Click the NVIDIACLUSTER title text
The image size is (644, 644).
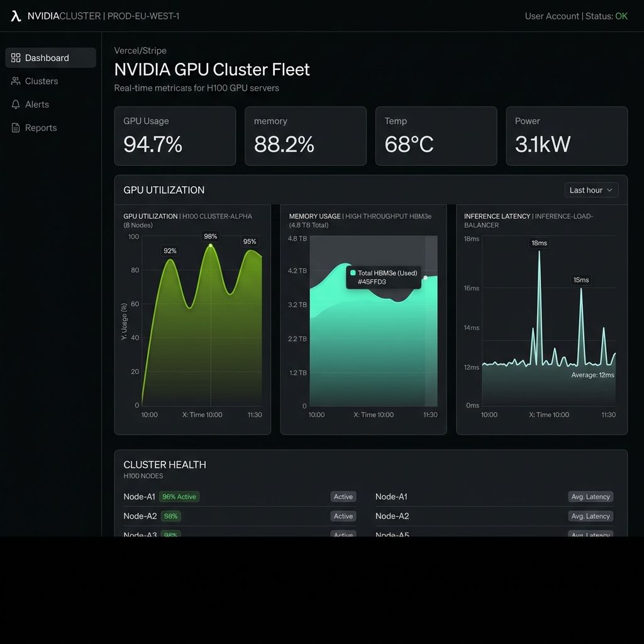pos(64,16)
